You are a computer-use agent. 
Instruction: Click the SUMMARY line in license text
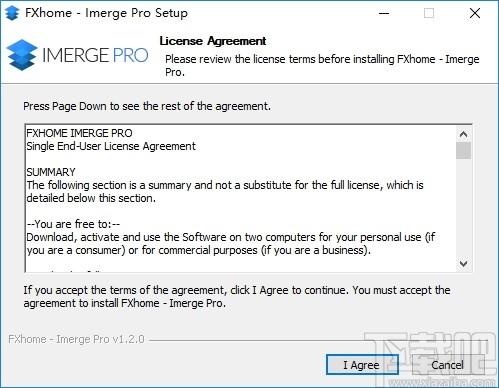(51, 172)
